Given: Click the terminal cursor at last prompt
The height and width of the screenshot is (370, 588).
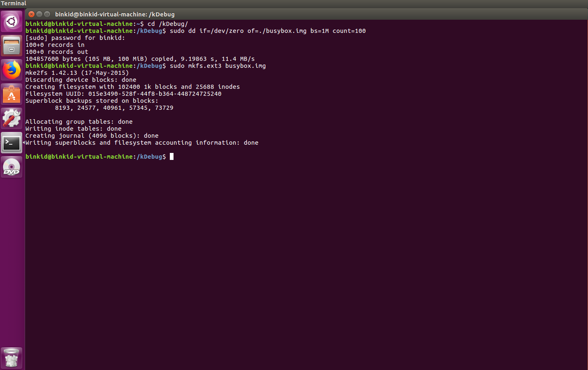Looking at the screenshot, I should 172,157.
